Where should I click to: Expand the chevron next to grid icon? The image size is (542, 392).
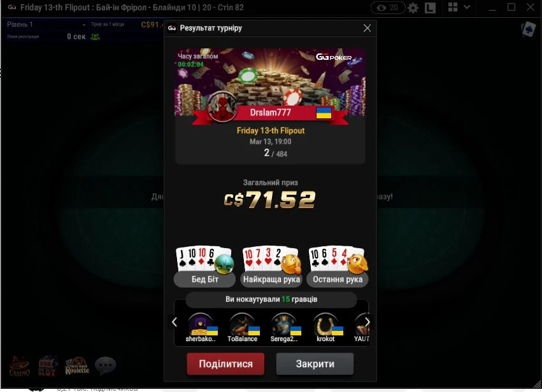click(467, 7)
